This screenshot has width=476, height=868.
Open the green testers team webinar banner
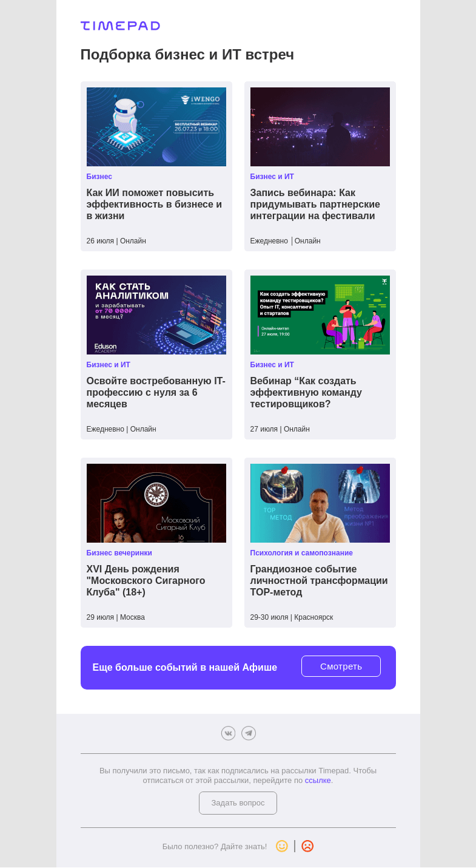(320, 315)
